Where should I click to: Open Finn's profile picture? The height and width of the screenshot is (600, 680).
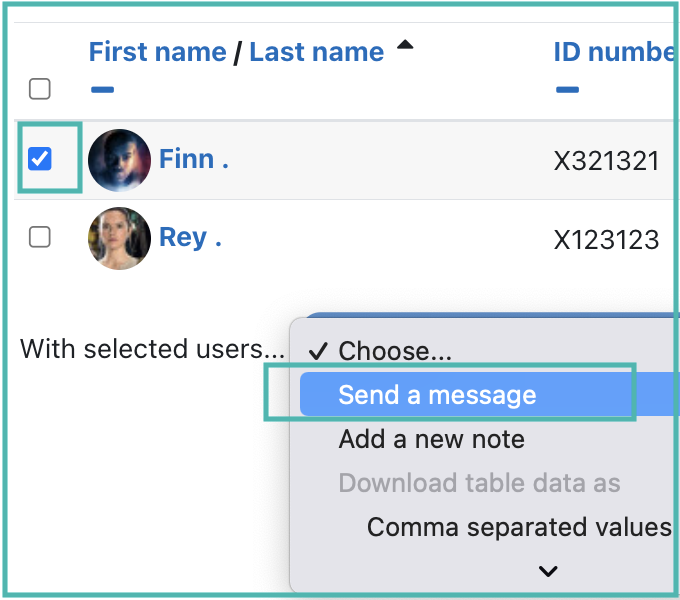(x=119, y=160)
